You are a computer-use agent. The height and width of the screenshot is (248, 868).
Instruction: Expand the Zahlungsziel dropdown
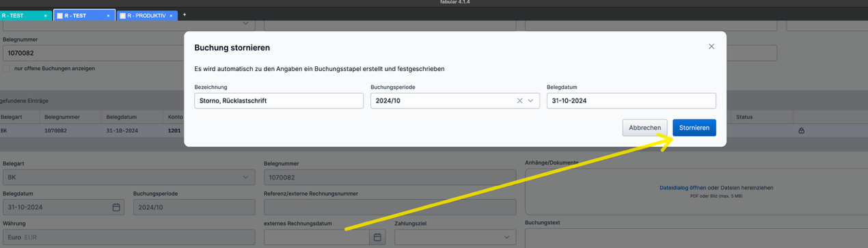(x=506, y=237)
